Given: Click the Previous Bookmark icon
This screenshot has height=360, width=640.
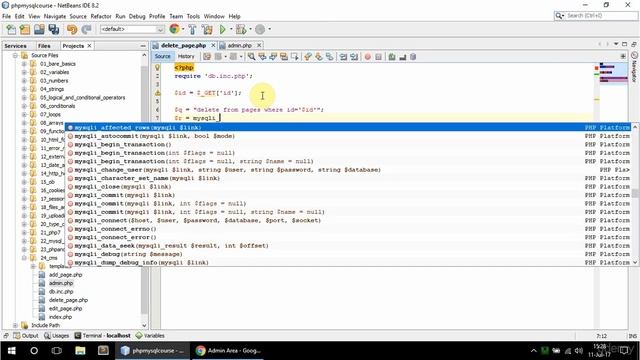Looking at the screenshot, I should (x=308, y=57).
